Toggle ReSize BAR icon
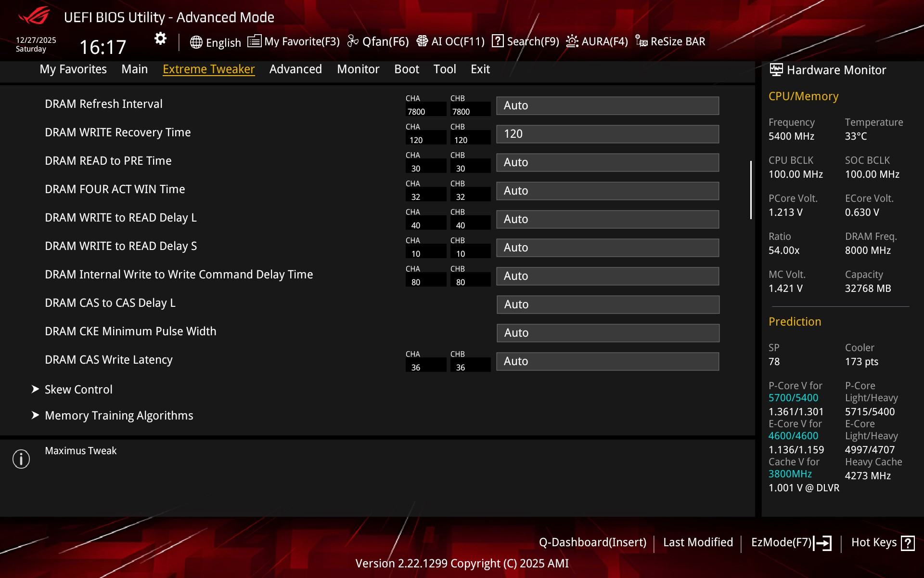 click(641, 41)
